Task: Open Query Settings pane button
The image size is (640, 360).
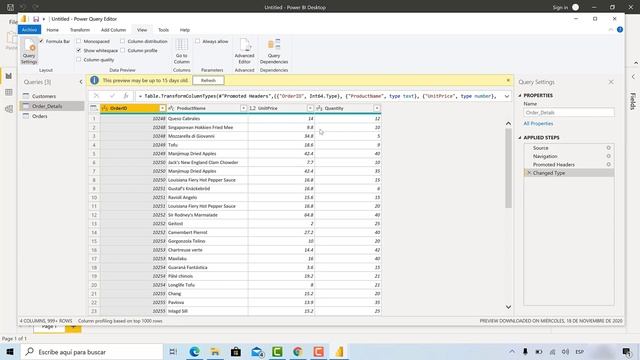Action: coord(29,51)
